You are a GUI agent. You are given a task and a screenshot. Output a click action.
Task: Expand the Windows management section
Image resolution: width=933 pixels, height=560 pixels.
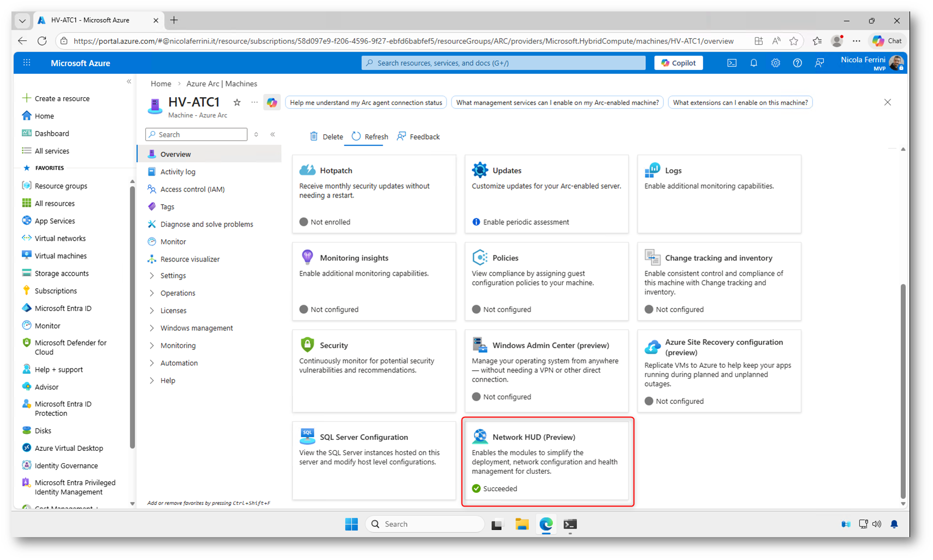pyautogui.click(x=197, y=328)
